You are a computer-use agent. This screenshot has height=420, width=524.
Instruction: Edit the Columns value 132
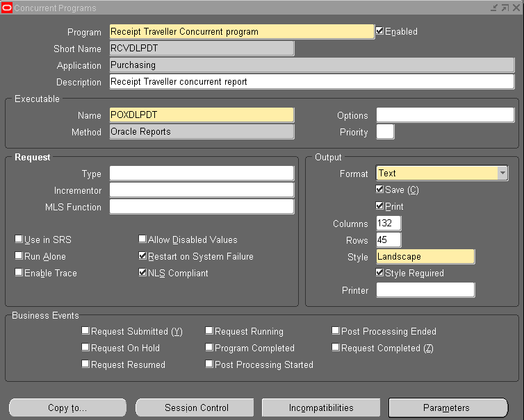pos(388,223)
